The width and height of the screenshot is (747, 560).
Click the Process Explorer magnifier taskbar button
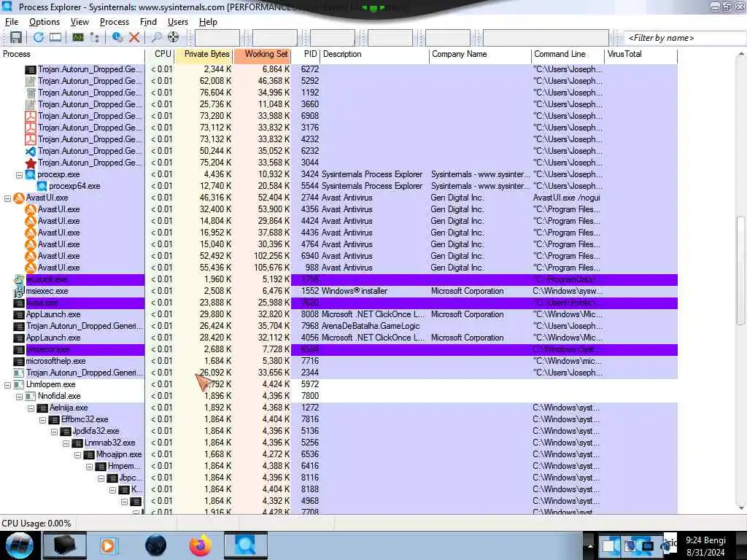click(246, 545)
